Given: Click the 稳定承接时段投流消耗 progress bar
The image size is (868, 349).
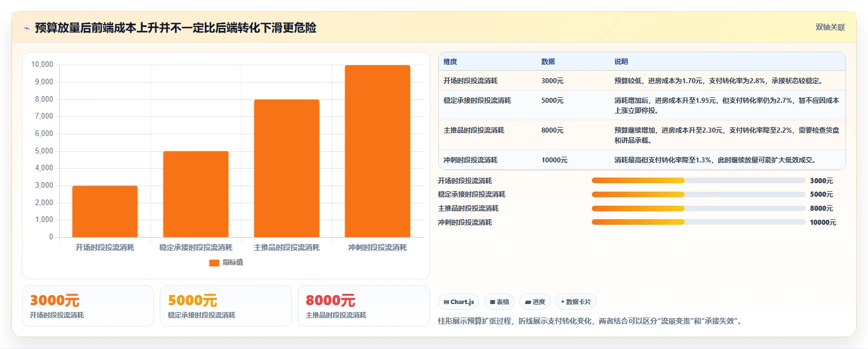Looking at the screenshot, I should (x=699, y=194).
